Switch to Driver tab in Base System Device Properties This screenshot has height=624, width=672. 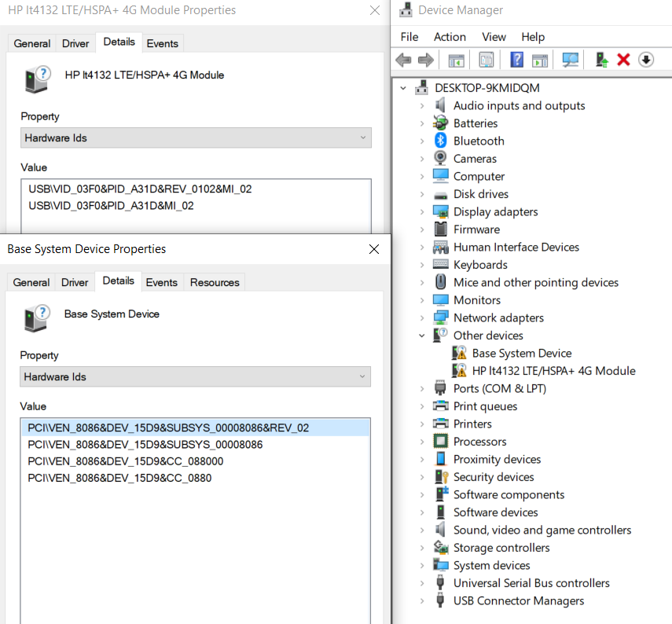point(75,282)
